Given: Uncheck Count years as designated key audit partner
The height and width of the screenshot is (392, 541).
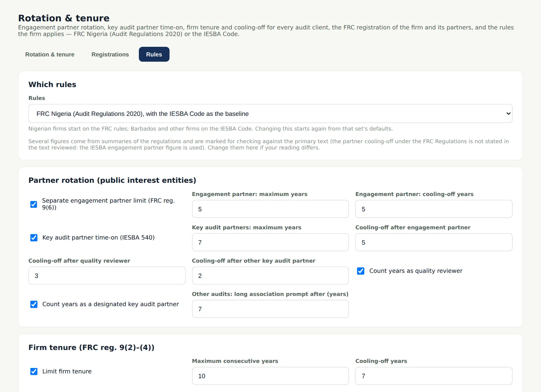Looking at the screenshot, I should point(34,304).
